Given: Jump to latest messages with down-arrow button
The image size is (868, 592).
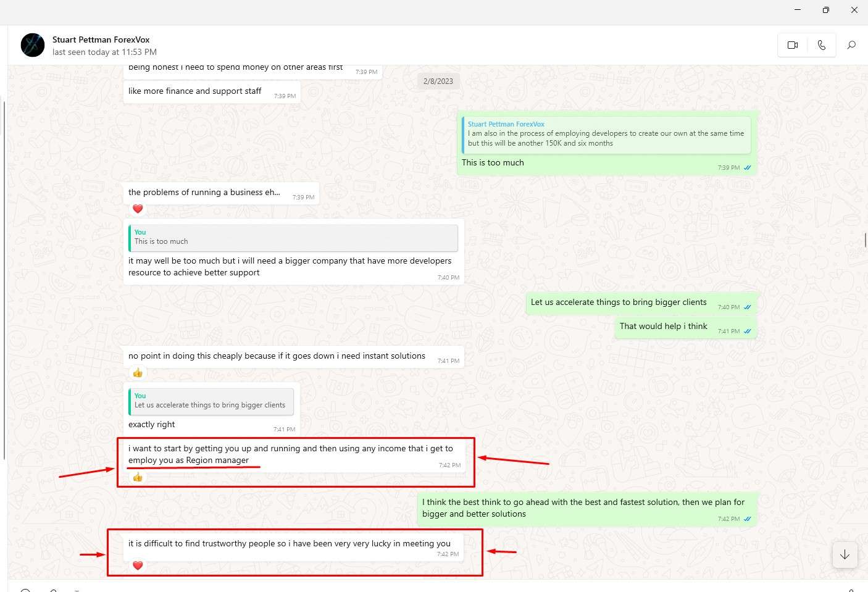Looking at the screenshot, I should click(845, 554).
